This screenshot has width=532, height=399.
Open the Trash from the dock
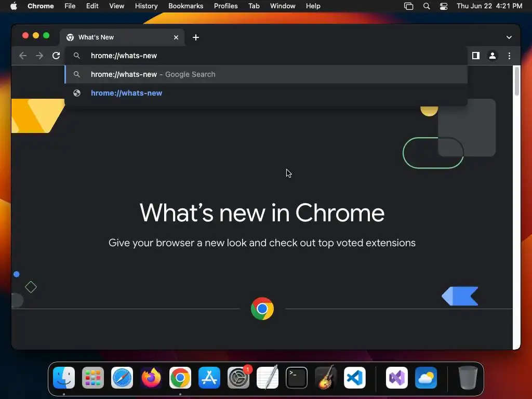click(x=468, y=378)
